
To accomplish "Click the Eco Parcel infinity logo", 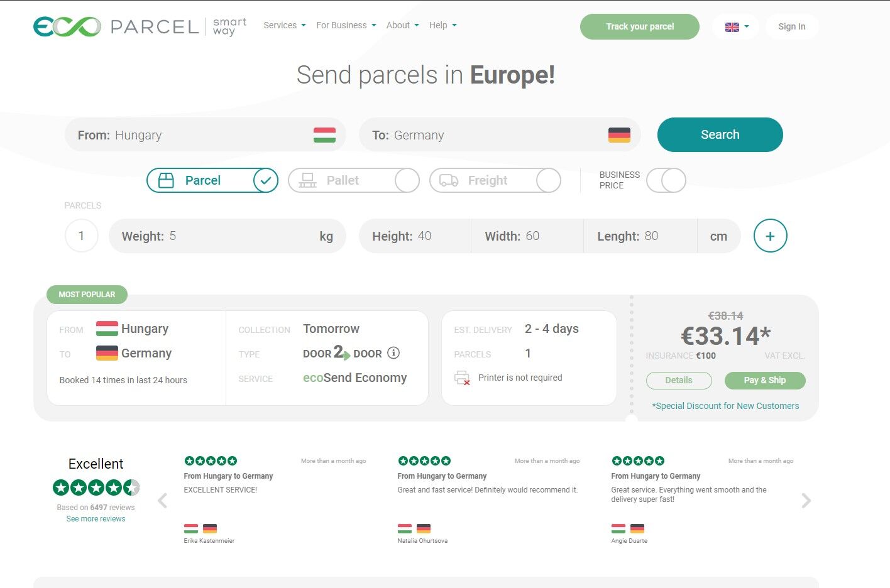I will (67, 26).
